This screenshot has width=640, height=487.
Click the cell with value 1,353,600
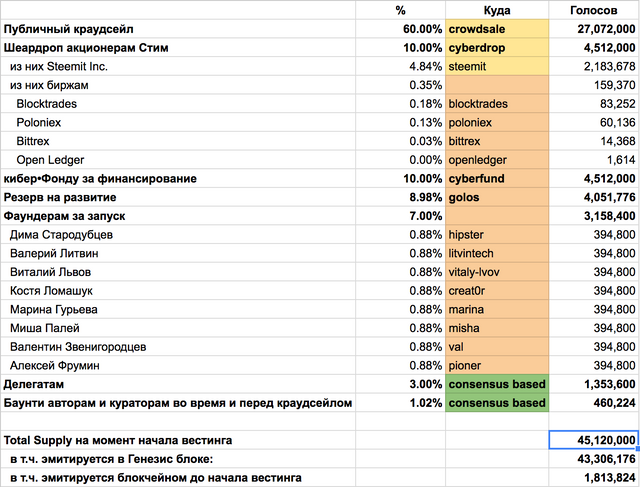[594, 385]
